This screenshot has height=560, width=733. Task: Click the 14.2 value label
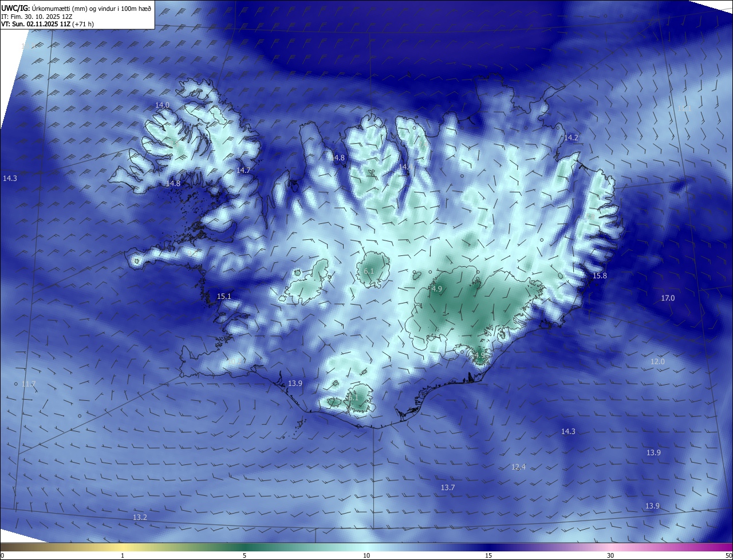(x=572, y=138)
